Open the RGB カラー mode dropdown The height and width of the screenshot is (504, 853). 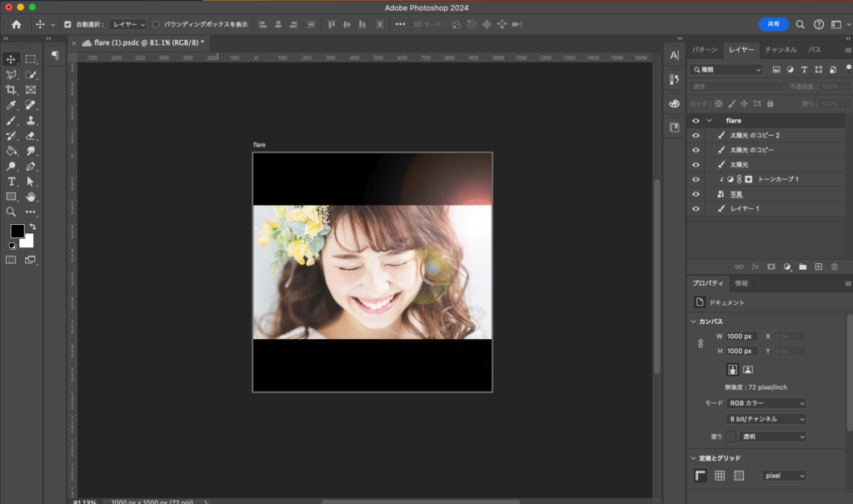click(x=767, y=403)
